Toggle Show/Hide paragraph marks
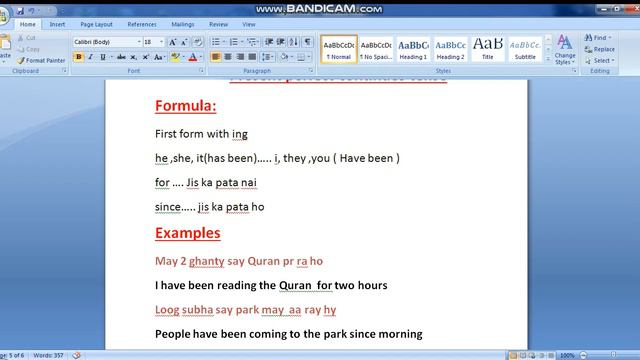Viewport: 640px width, 360px height. pos(307,42)
